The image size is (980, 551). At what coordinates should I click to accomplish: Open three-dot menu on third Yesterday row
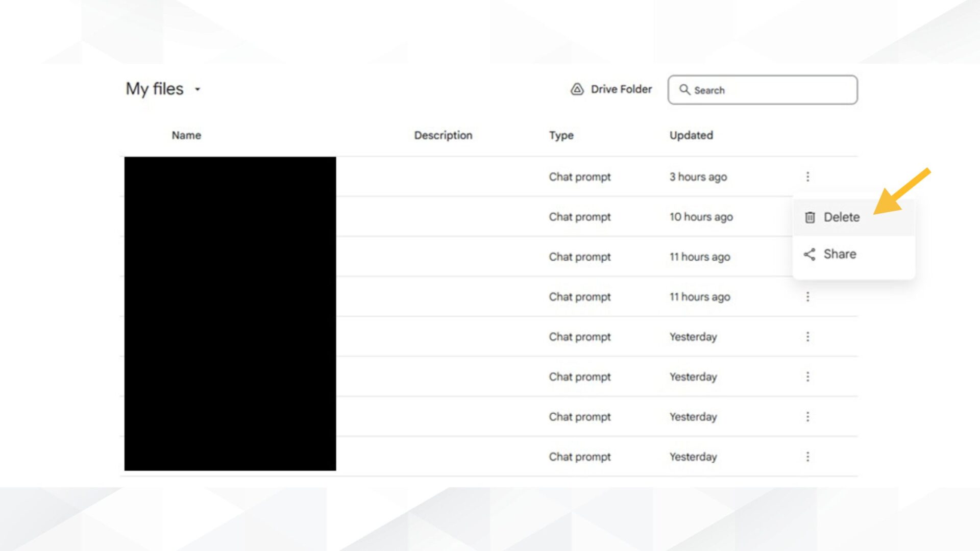(x=807, y=417)
